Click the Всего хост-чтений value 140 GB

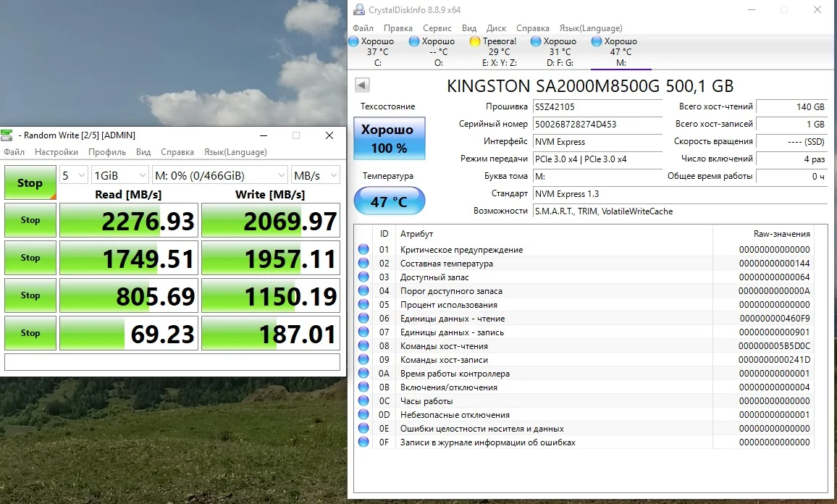(791, 106)
